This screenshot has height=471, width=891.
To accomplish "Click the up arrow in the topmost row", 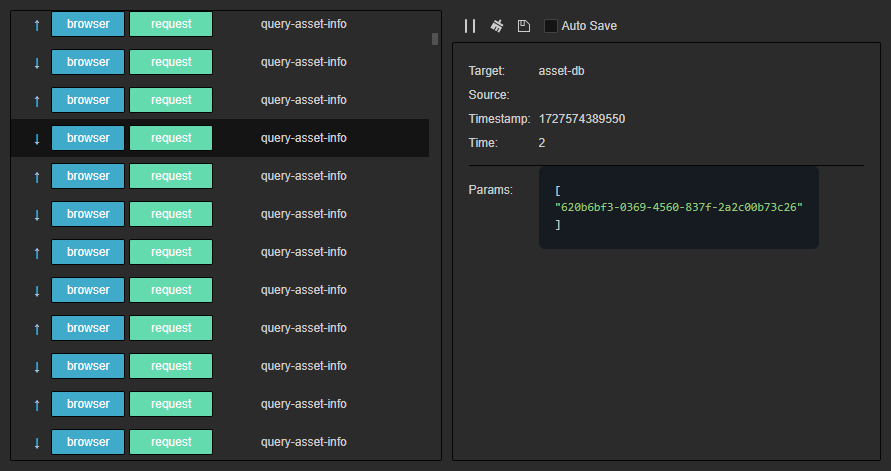I will (x=37, y=24).
